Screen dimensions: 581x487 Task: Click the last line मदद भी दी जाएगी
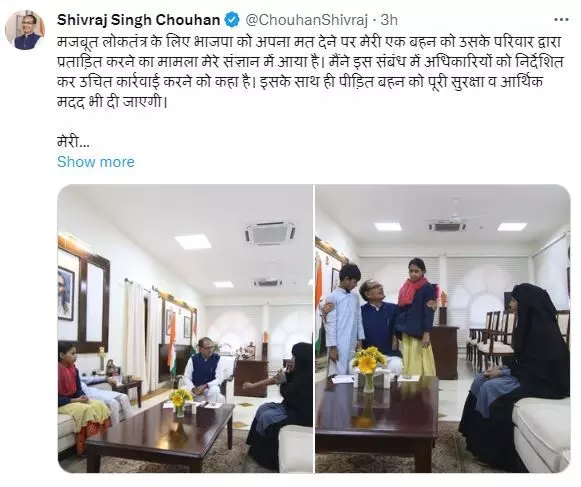pyautogui.click(x=110, y=102)
